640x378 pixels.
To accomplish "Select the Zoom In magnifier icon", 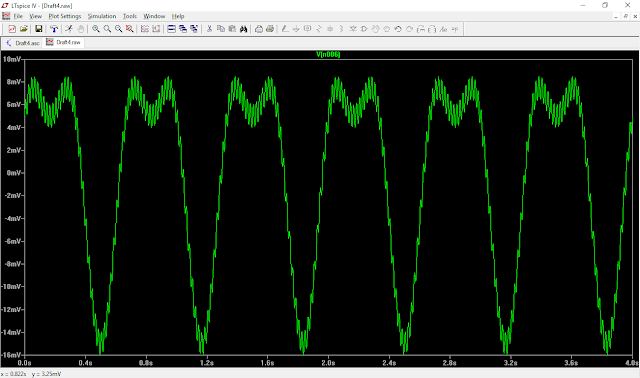I will coord(96,29).
